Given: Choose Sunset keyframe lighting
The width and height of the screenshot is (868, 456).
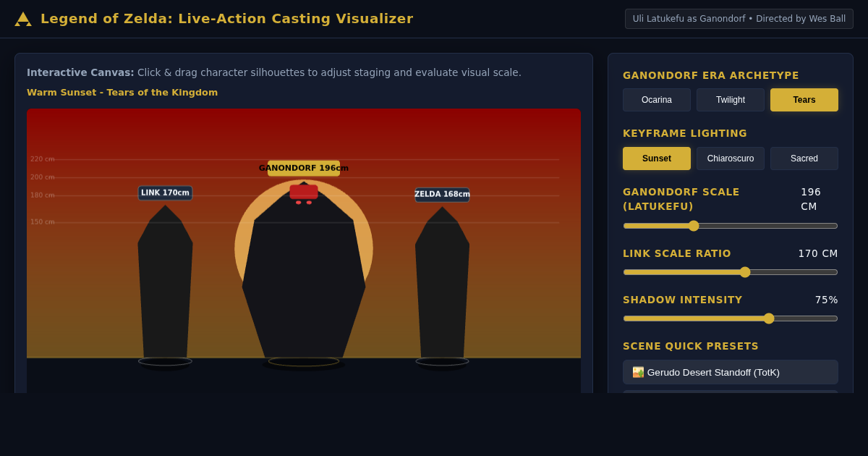Looking at the screenshot, I should click(657, 159).
